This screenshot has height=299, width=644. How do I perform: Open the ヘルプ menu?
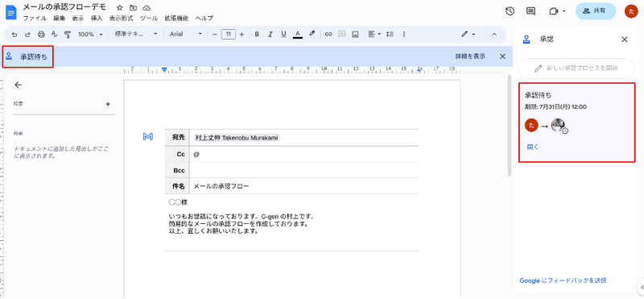coord(204,18)
